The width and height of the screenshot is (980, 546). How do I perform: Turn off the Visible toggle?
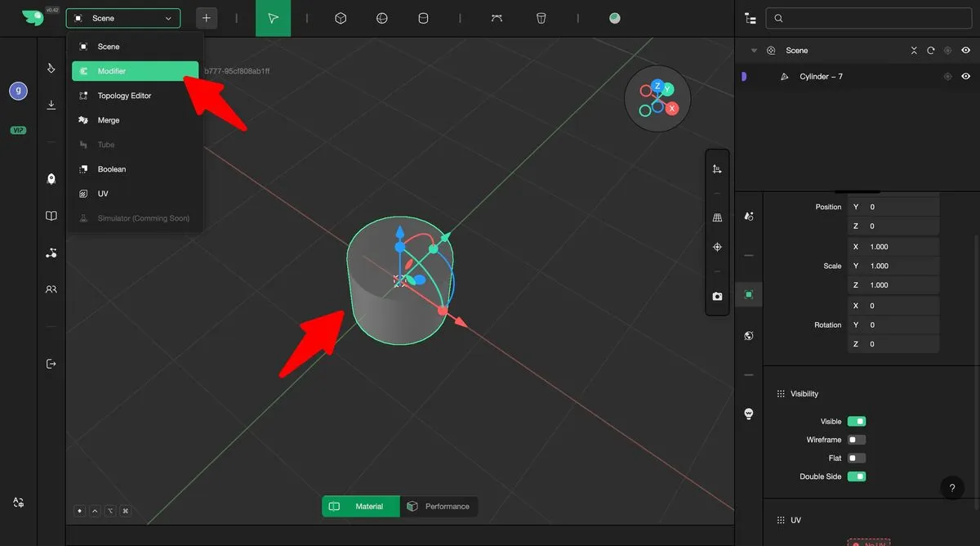856,422
